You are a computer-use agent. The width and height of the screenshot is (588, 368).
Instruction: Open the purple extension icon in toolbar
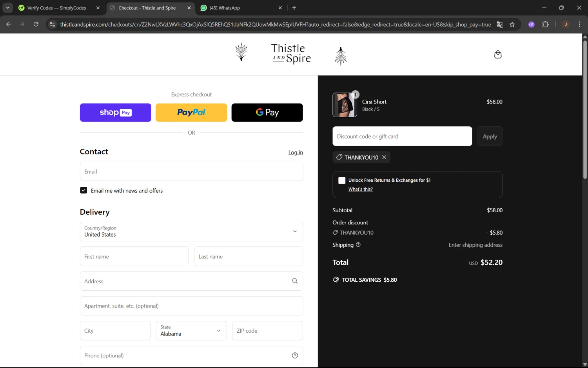click(531, 24)
